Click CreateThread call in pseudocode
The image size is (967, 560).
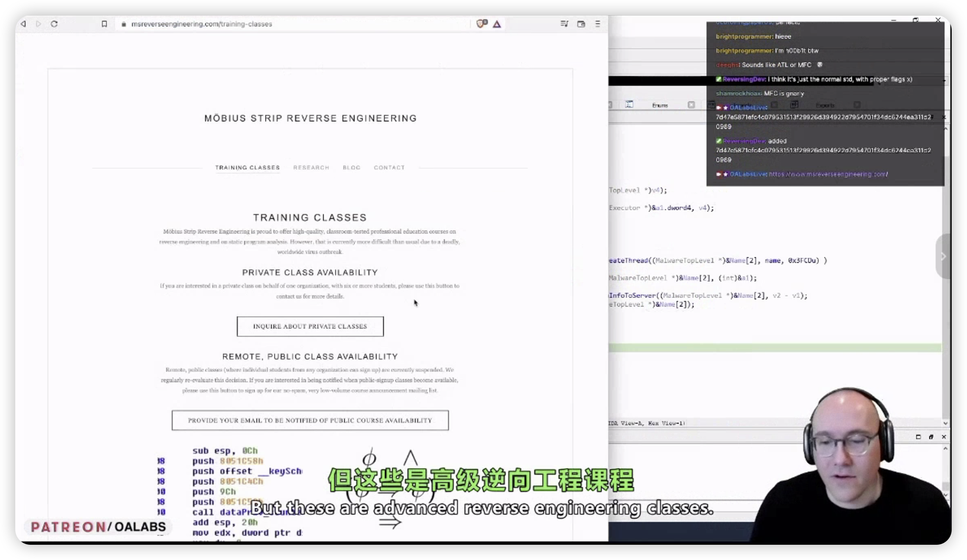click(628, 261)
